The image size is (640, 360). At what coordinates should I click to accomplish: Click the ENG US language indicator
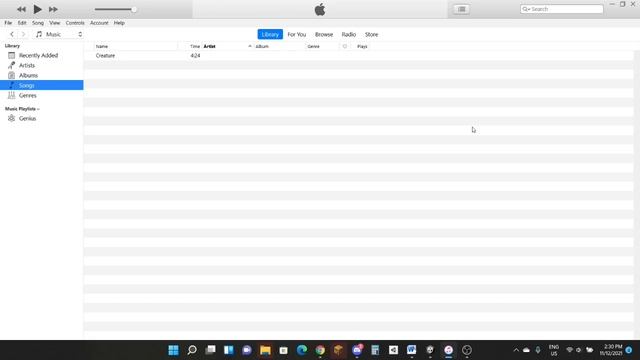(x=554, y=350)
